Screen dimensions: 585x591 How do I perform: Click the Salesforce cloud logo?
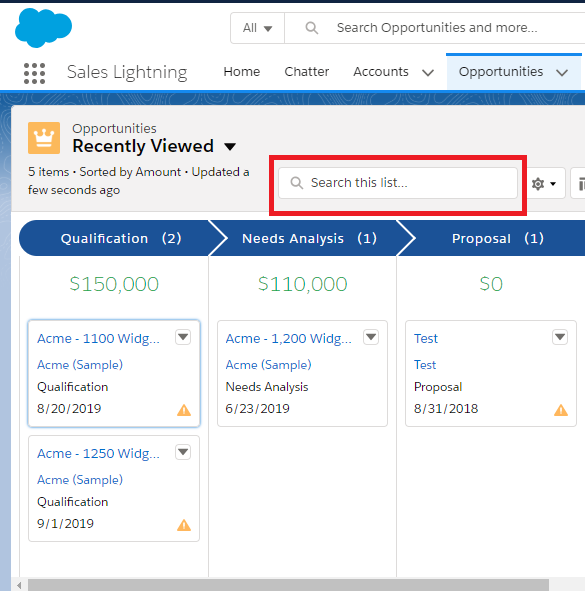pyautogui.click(x=43, y=28)
